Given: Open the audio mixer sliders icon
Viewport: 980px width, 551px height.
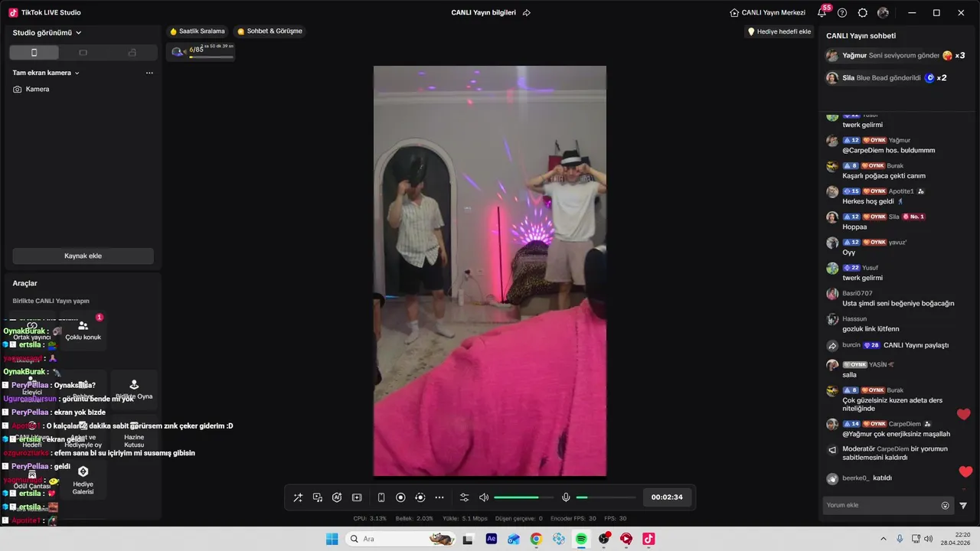Looking at the screenshot, I should pos(464,497).
